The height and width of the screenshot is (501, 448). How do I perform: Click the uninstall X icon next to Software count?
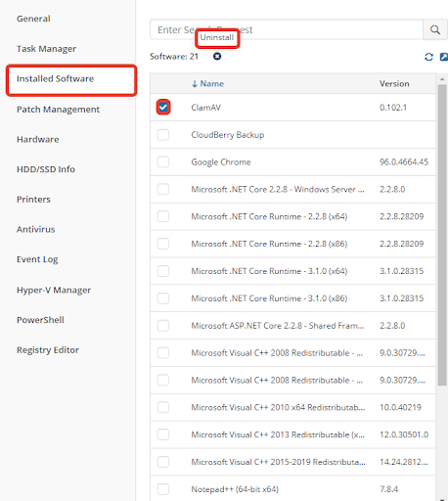click(217, 57)
